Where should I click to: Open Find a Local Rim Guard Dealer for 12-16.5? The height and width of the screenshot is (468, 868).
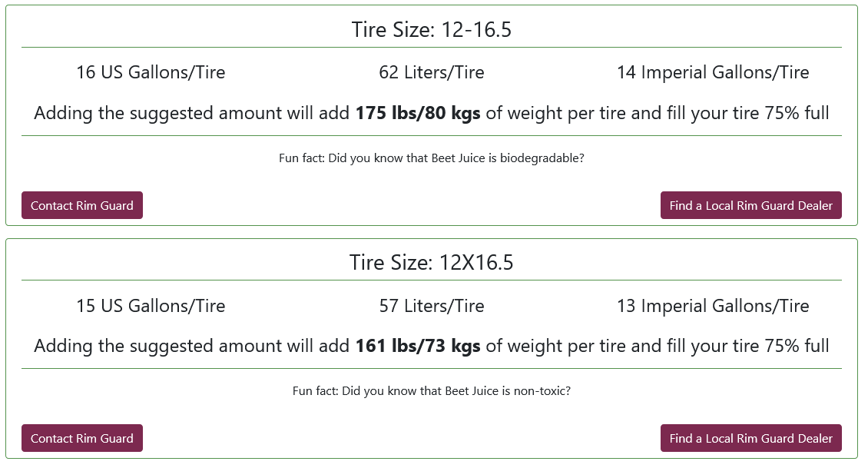click(750, 205)
